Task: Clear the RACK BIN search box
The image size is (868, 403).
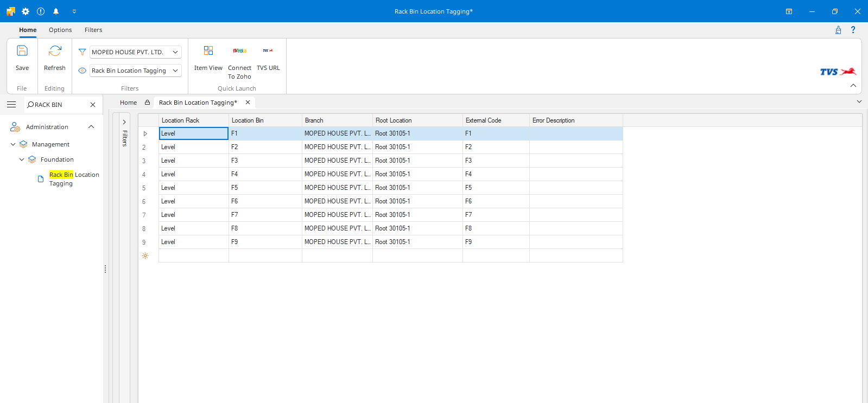Action: (x=93, y=105)
